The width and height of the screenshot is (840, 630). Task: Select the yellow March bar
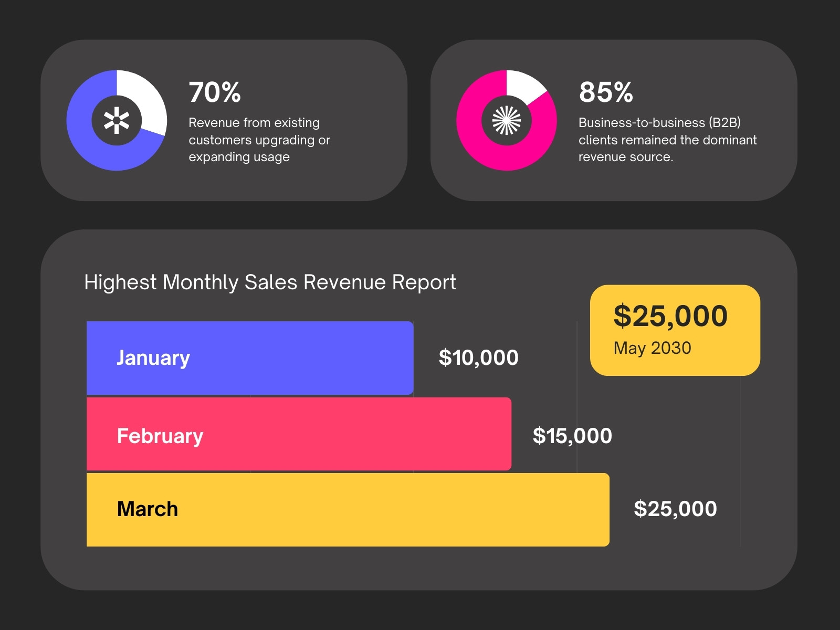[x=348, y=510]
